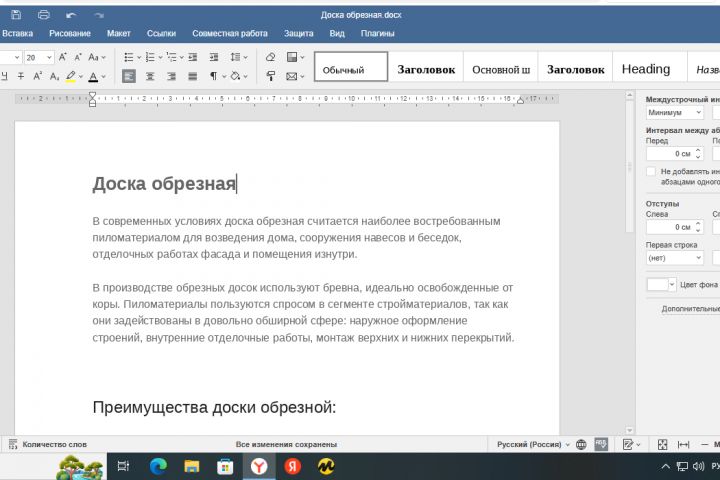Expand the background color dropdown in the side panel
This screenshot has width=720, height=480.
coord(672,285)
